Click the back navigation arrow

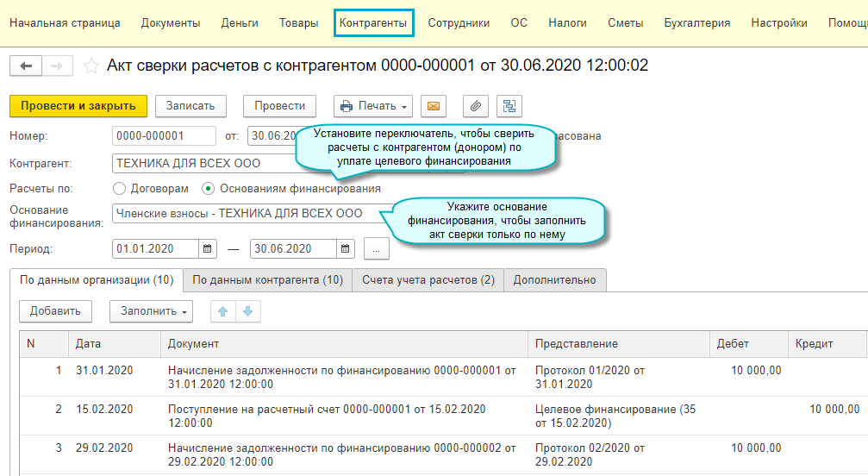pos(25,66)
